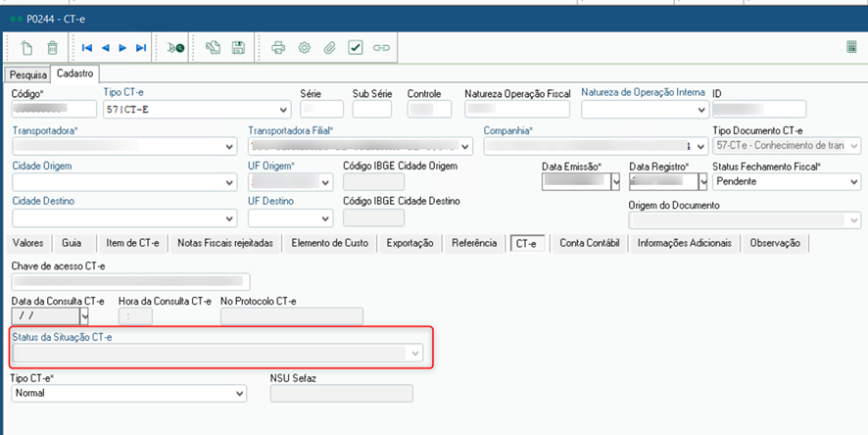This screenshot has height=435, width=868.
Task: Click the chain link toolbar icon
Action: point(381,48)
